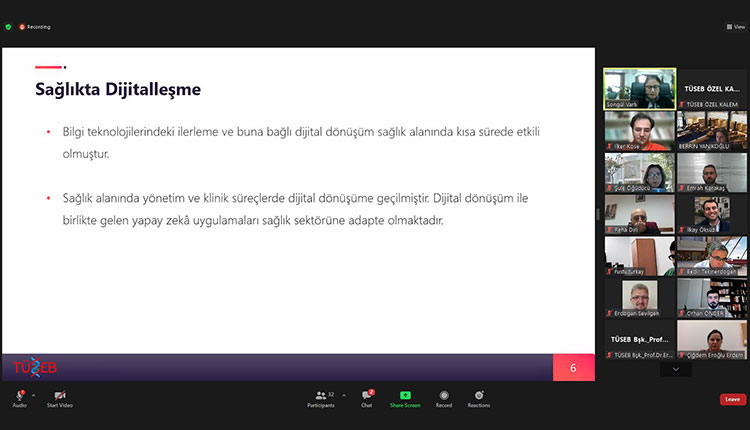Viewport: 750px width, 430px height.
Task: Click the green shield encryption icon
Action: click(x=9, y=26)
